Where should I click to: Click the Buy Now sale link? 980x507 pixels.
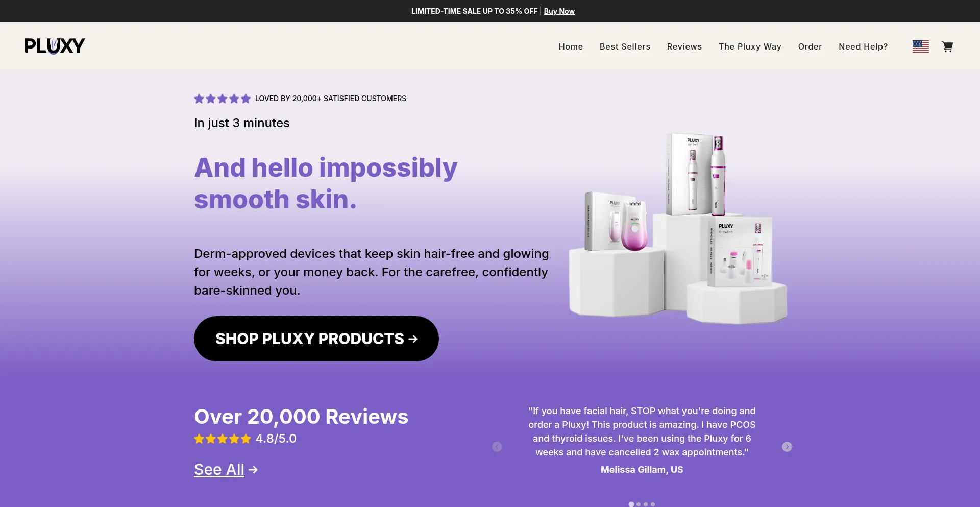[x=559, y=11]
